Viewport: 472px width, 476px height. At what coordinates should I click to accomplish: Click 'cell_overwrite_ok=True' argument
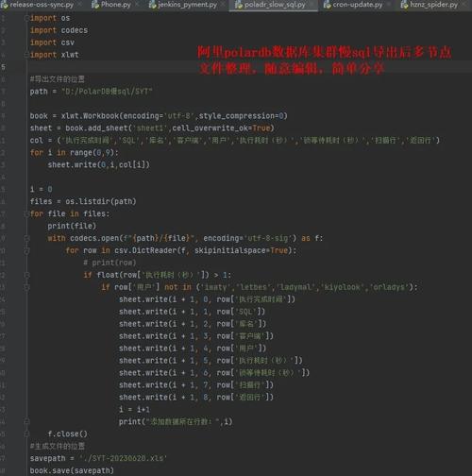(222, 128)
